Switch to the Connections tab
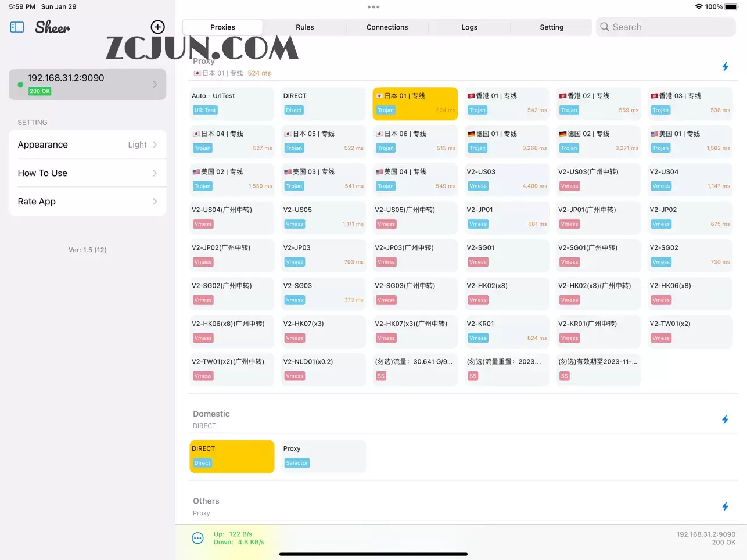The height and width of the screenshot is (560, 747). click(387, 27)
